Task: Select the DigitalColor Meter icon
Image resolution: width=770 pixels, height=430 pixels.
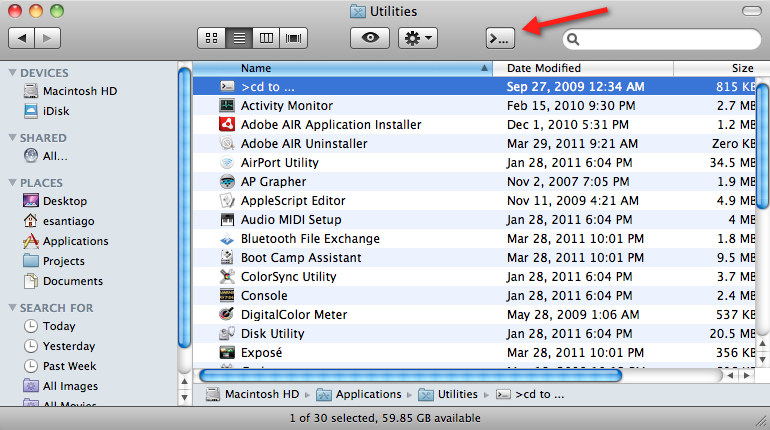Action: tap(227, 315)
